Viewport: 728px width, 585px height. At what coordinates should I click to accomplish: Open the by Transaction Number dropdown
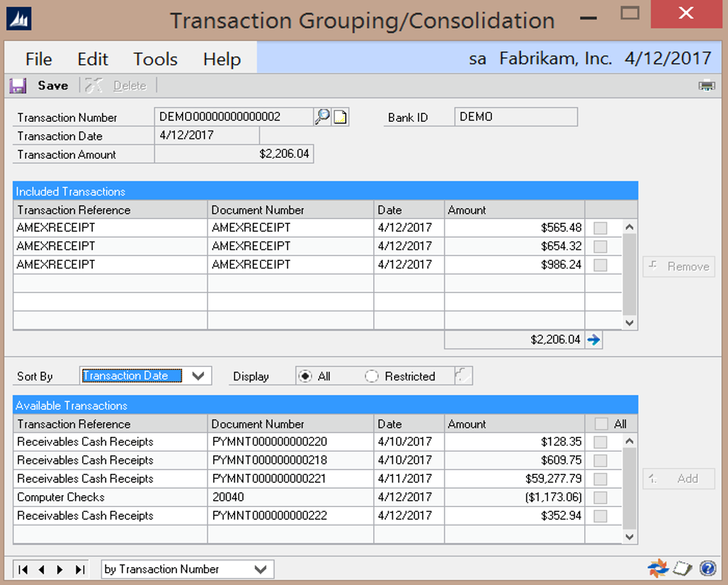[261, 569]
